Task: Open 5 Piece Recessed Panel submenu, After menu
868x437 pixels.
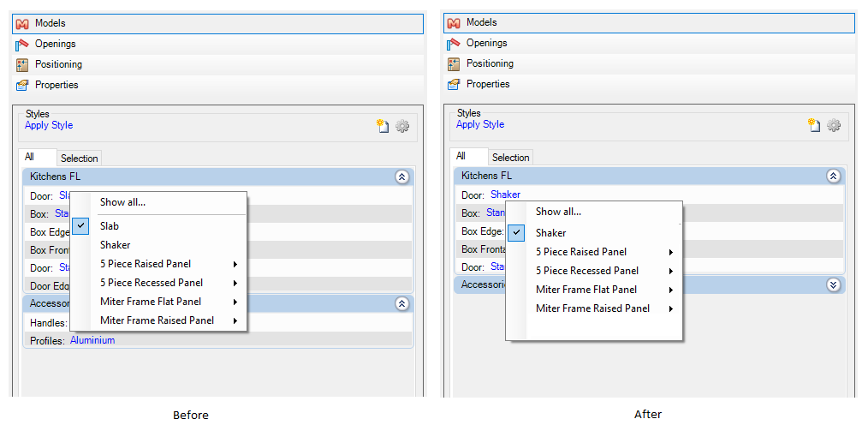Action: tap(594, 271)
